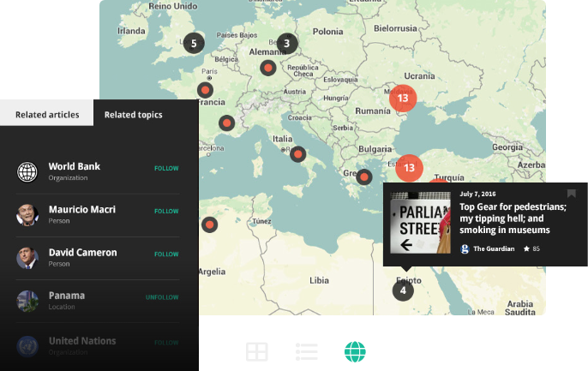Click the World Bank globe icon
Screen dimensions: 588x371
pyautogui.click(x=27, y=172)
